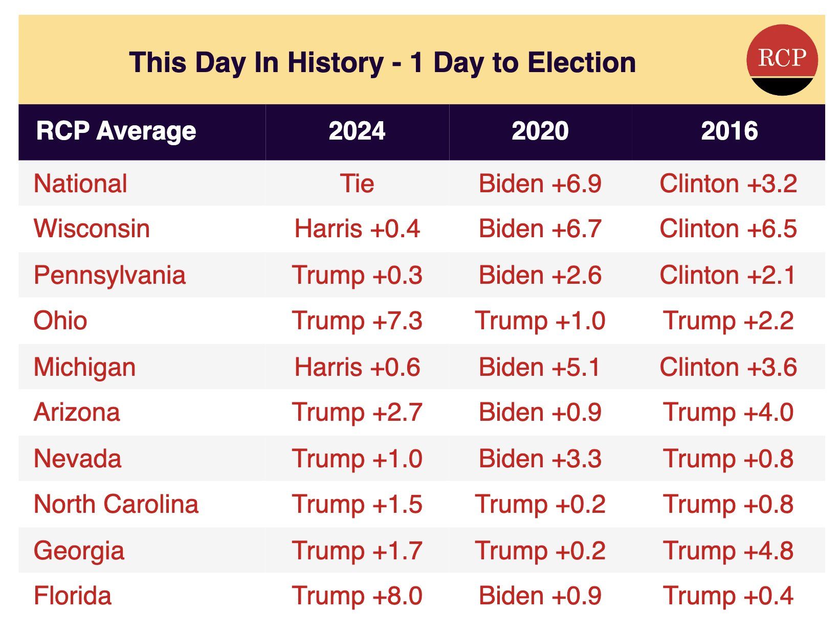The height and width of the screenshot is (634, 840).
Task: Click the 2020 column header
Action: point(540,131)
